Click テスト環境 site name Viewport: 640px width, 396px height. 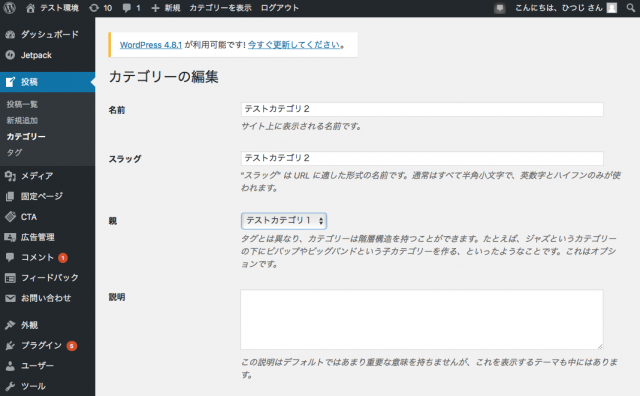point(59,8)
